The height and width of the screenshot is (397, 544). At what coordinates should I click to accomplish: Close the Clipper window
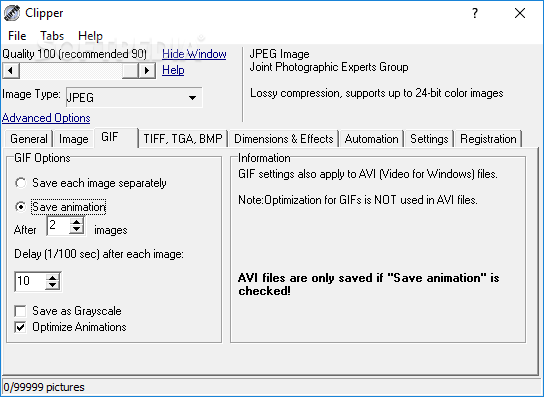click(520, 14)
